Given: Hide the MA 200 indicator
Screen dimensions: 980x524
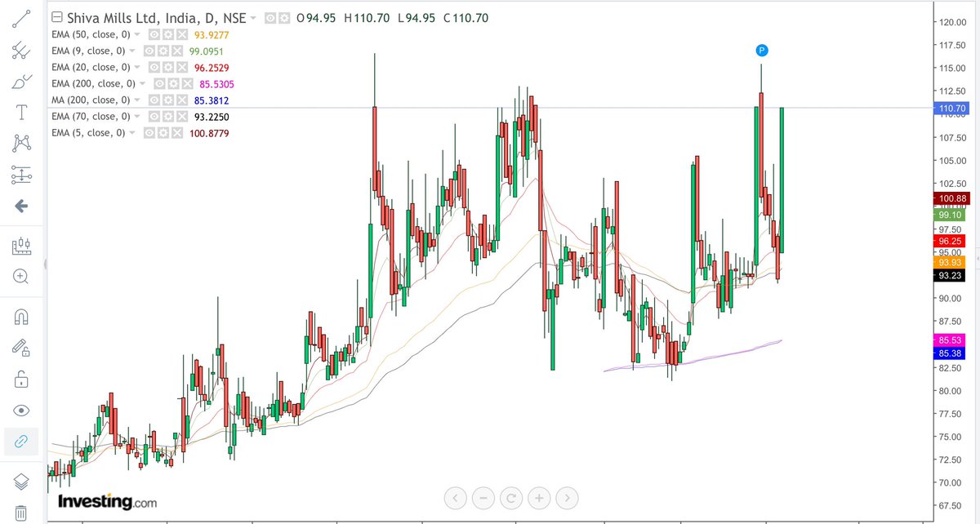Looking at the screenshot, I should 154,100.
